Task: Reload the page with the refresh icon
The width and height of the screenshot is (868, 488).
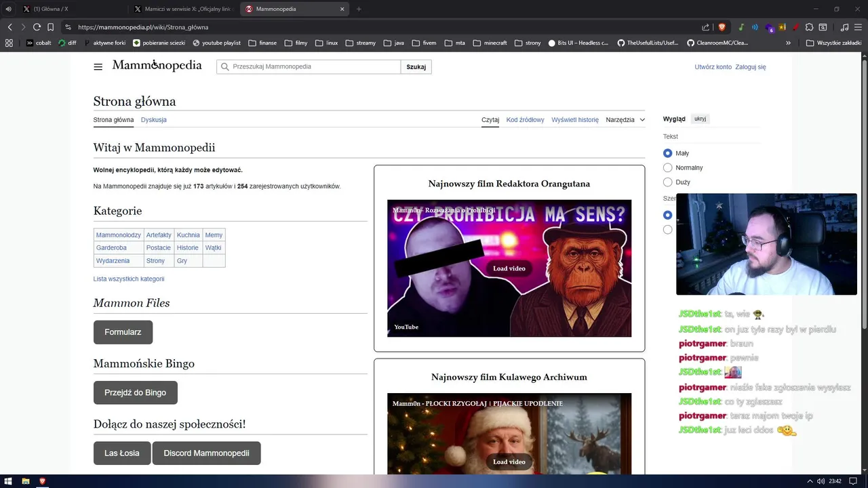Action: click(37, 27)
